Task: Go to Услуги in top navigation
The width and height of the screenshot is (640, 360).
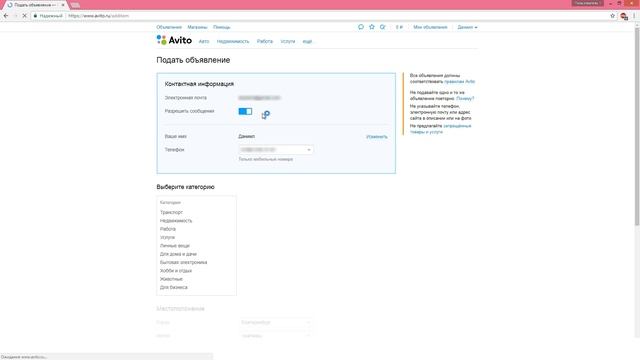Action: click(x=288, y=41)
